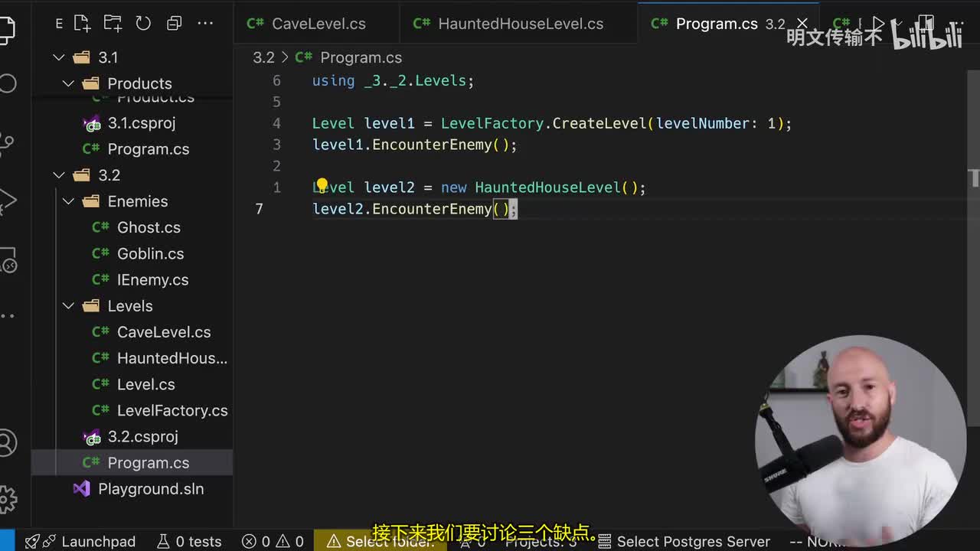Collapse the 3.2 folder
This screenshot has height=551, width=980.
132,175
